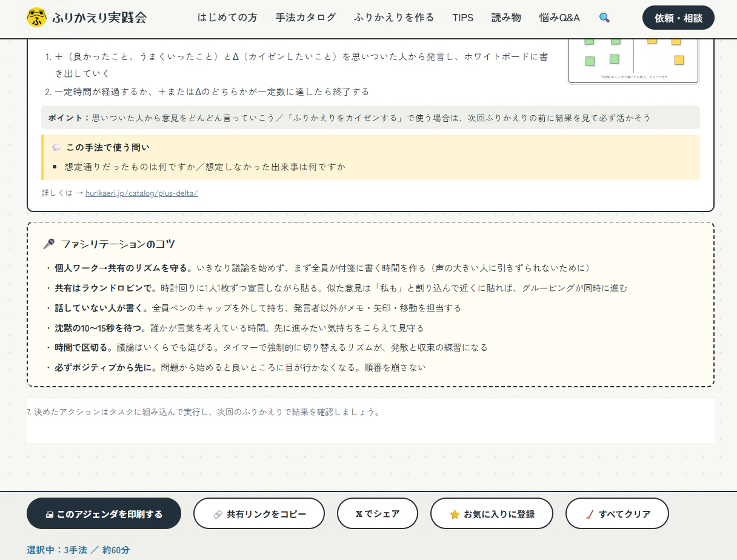Go to 手法カタログ menu item

coord(305,18)
